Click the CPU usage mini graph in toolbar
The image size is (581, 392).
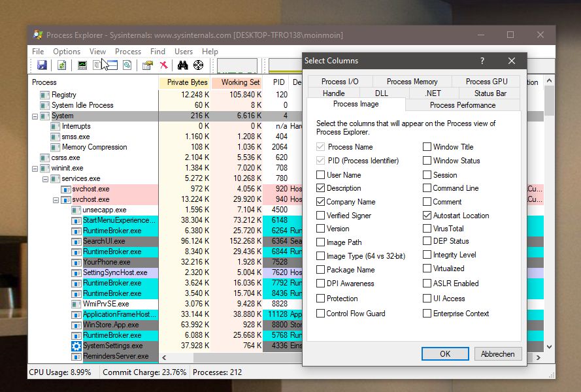(237, 65)
